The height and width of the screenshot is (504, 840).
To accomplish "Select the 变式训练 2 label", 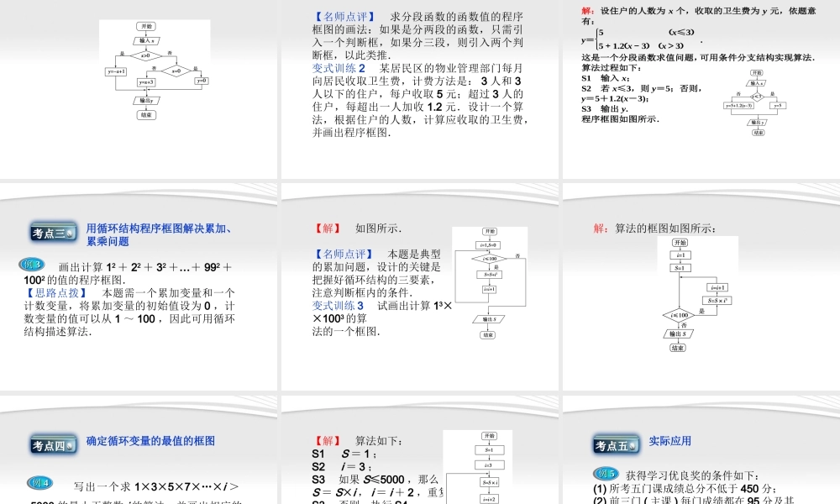I will click(339, 68).
